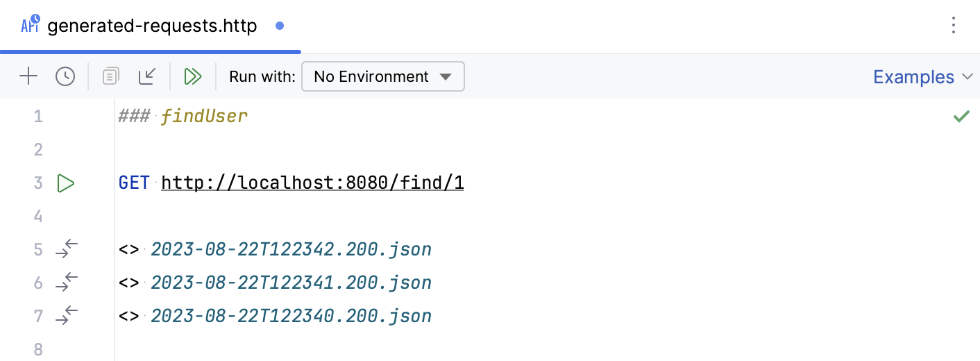Click the Add request plus icon

(x=28, y=76)
